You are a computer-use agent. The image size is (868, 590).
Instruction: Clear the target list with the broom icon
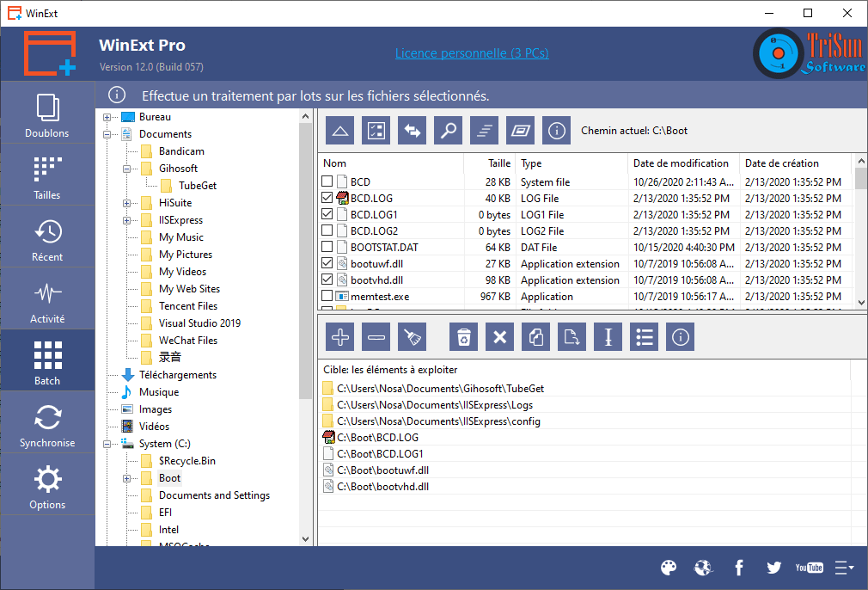pos(412,337)
